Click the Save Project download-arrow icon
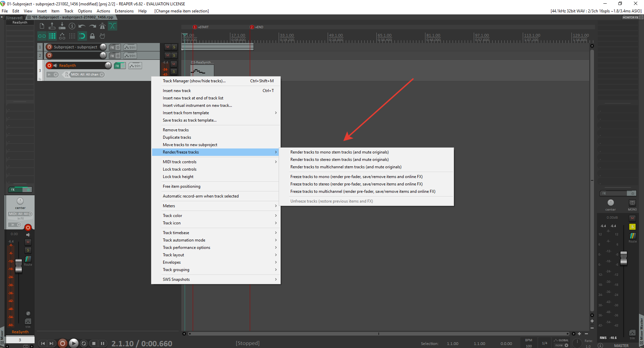The image size is (644, 348). tap(62, 26)
